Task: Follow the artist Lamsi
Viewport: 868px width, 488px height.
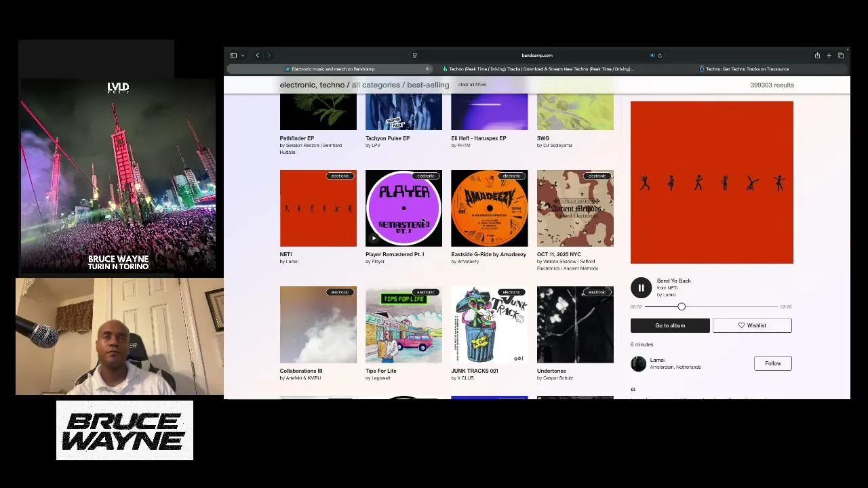Action: click(x=773, y=364)
